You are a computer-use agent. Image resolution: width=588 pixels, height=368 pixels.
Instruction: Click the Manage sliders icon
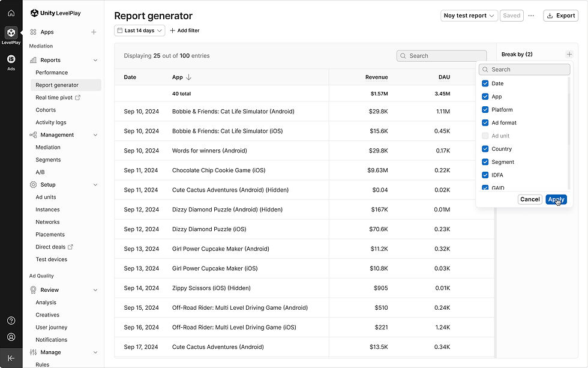[34, 352]
